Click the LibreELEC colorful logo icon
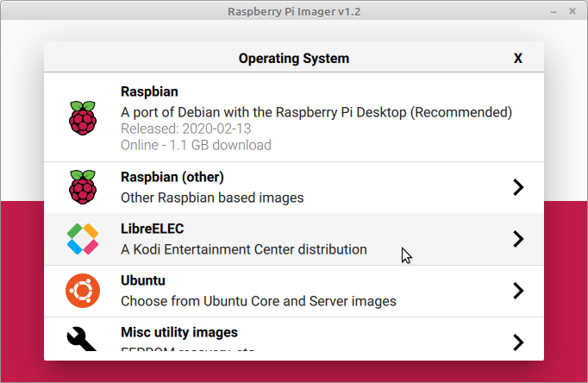The width and height of the screenshot is (588, 383). point(83,239)
